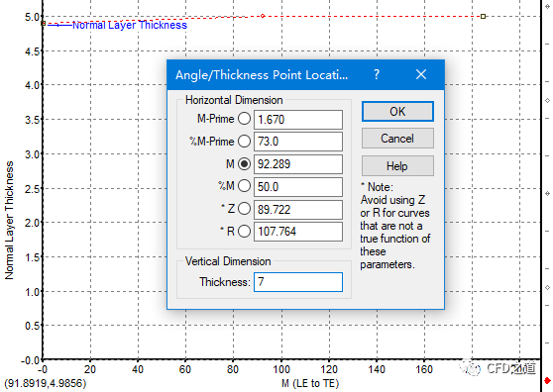Screen dimensions: 553x392
Task: Click the %M-Prime value field 73.0
Action: click(298, 142)
